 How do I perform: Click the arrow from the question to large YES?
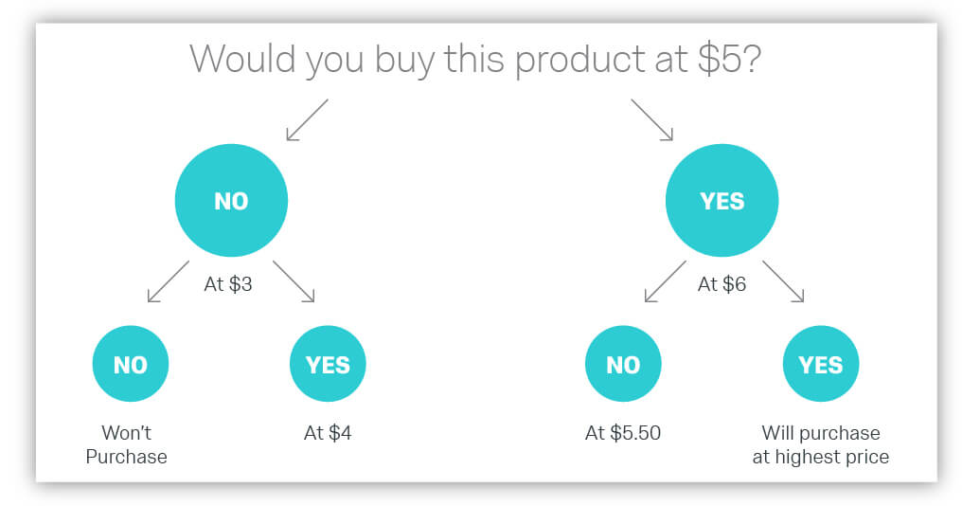pyautogui.click(x=651, y=119)
